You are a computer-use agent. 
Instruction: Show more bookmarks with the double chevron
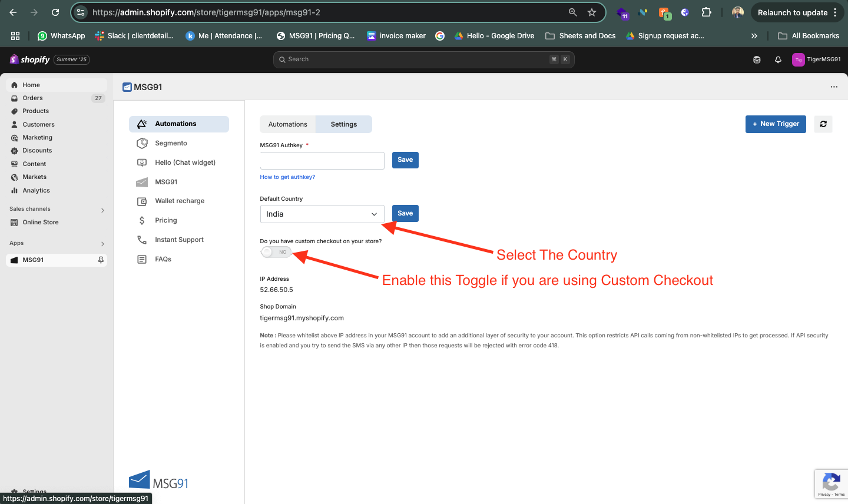tap(754, 36)
